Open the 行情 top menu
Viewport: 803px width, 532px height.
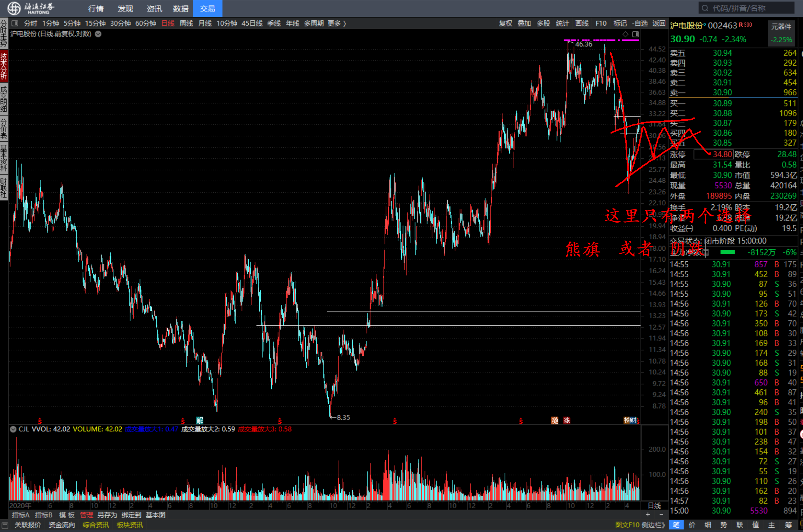tap(96, 8)
